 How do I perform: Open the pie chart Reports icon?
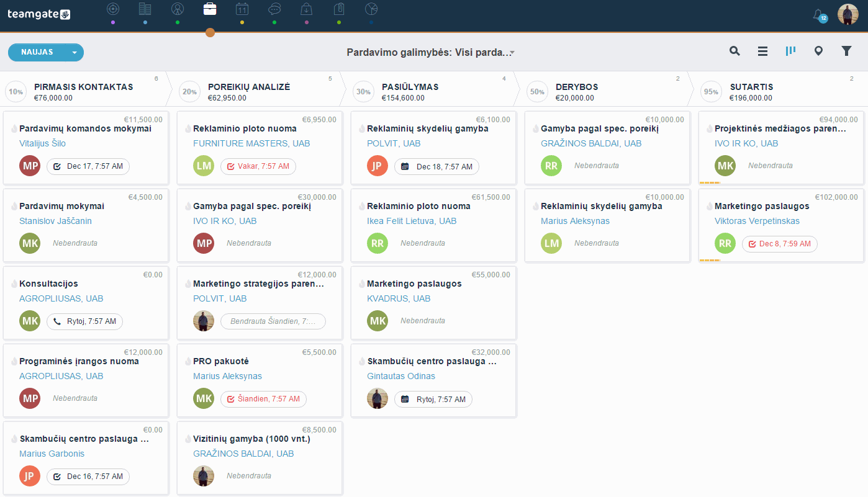pyautogui.click(x=371, y=9)
